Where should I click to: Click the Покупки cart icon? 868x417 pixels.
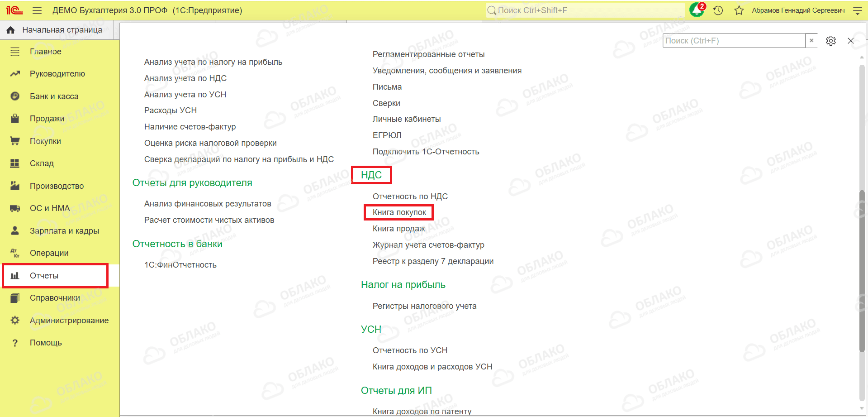(x=15, y=141)
